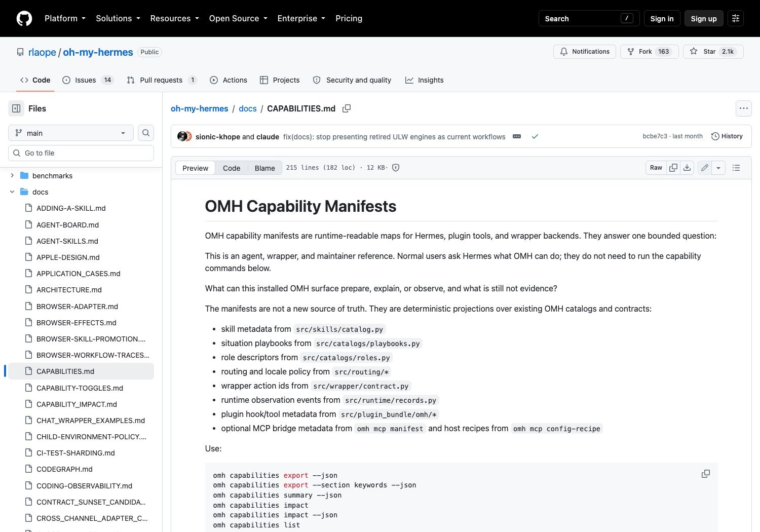Click the header Search box
This screenshot has height=532, width=760.
pos(589,18)
